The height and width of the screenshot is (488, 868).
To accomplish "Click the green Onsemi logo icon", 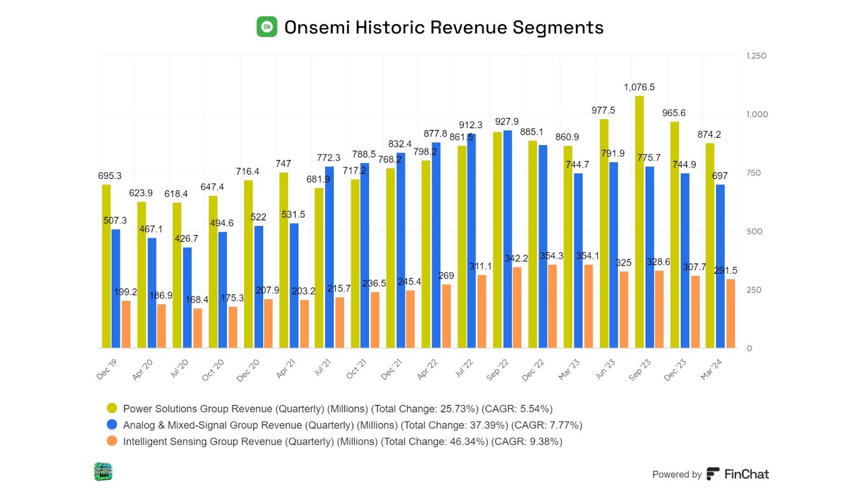I will pos(267,27).
